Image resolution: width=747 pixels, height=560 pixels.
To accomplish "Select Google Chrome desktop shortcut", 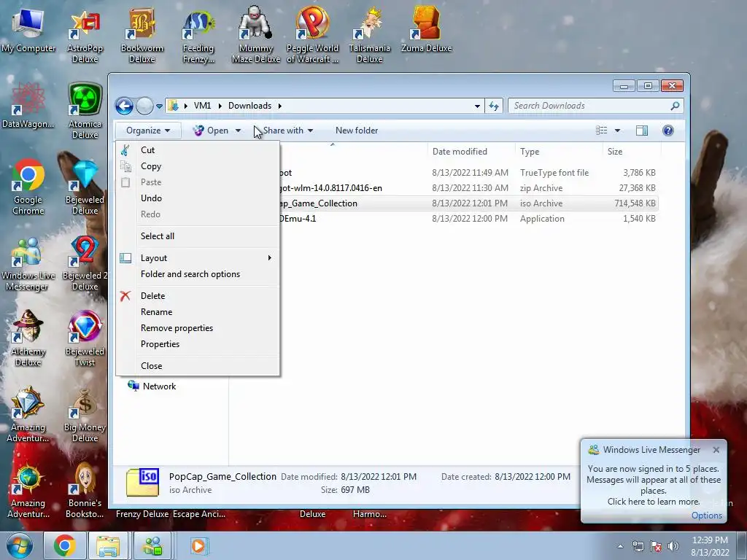I will tap(28, 187).
